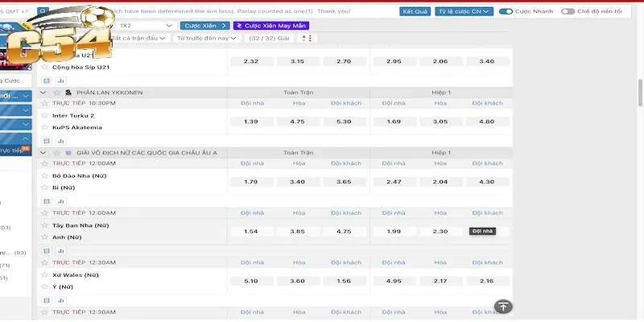This screenshot has width=644, height=322.
Task: Open statistics chart icon under Ý (Nữ)
Action: click(60, 300)
